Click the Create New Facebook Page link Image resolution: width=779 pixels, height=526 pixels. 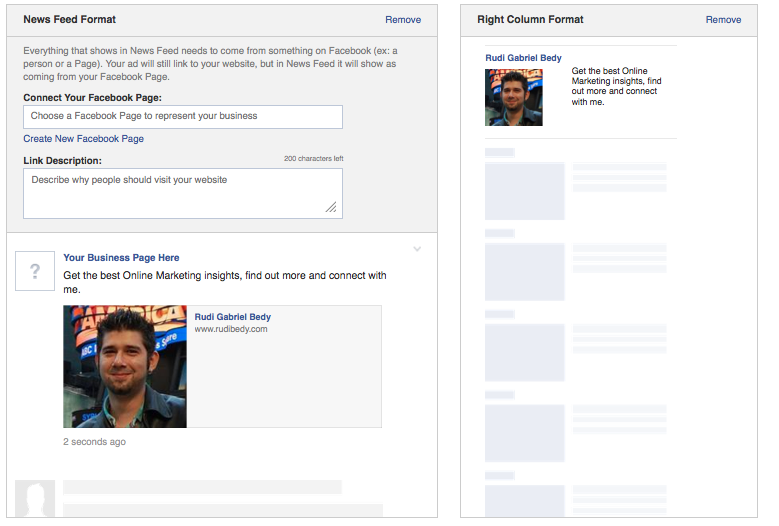(x=84, y=139)
